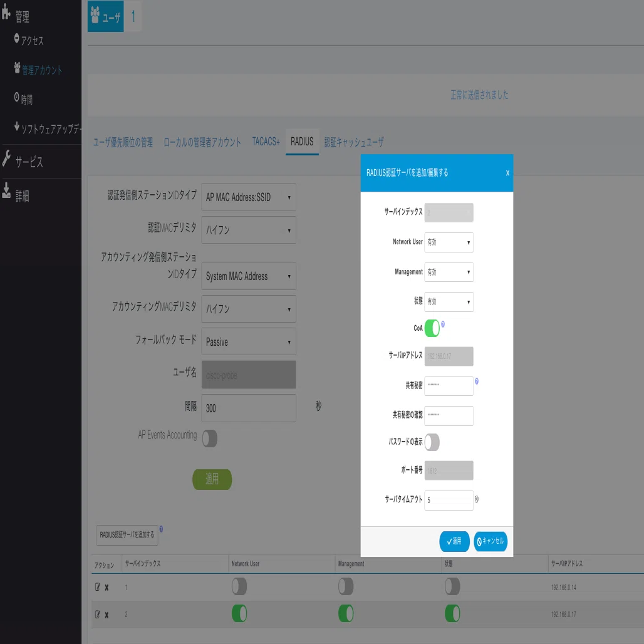Screen dimensions: 644x644
Task: Delete RADIUS server row 1
Action: 106,588
